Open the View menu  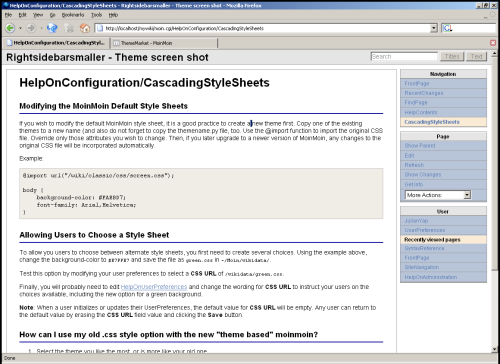(x=38, y=15)
